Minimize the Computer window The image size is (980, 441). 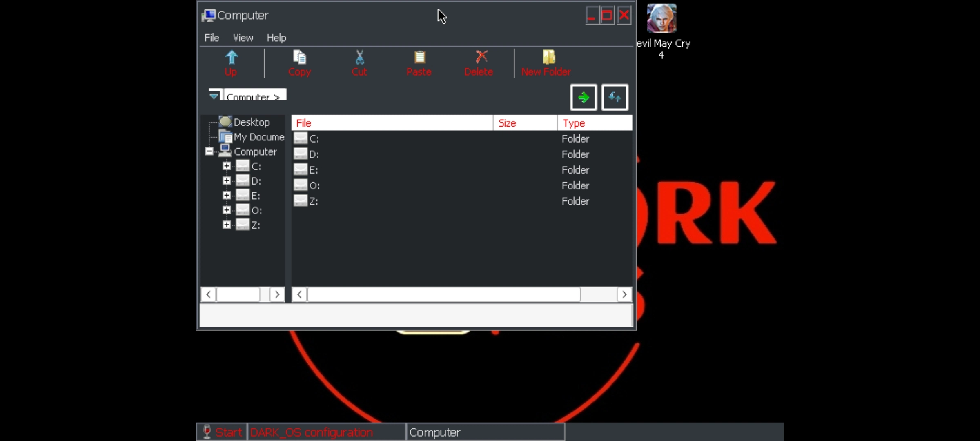click(x=592, y=16)
